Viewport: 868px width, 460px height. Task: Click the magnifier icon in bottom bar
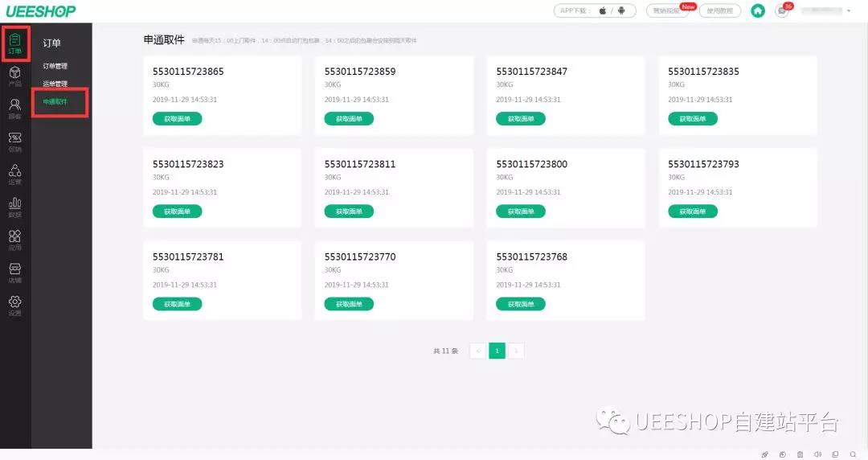[853, 454]
